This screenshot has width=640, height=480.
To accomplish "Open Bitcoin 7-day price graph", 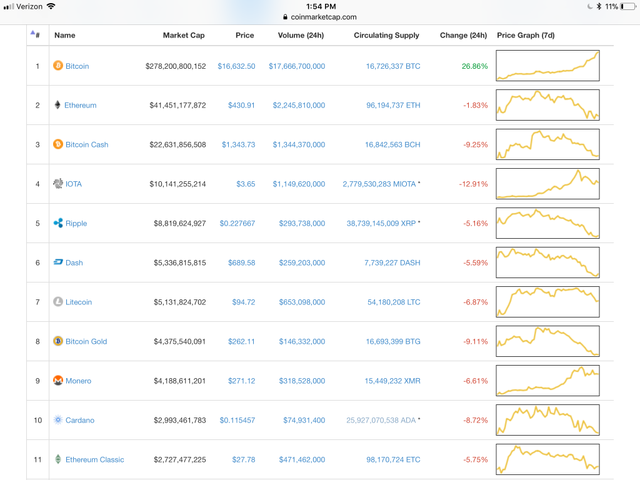I will click(548, 65).
